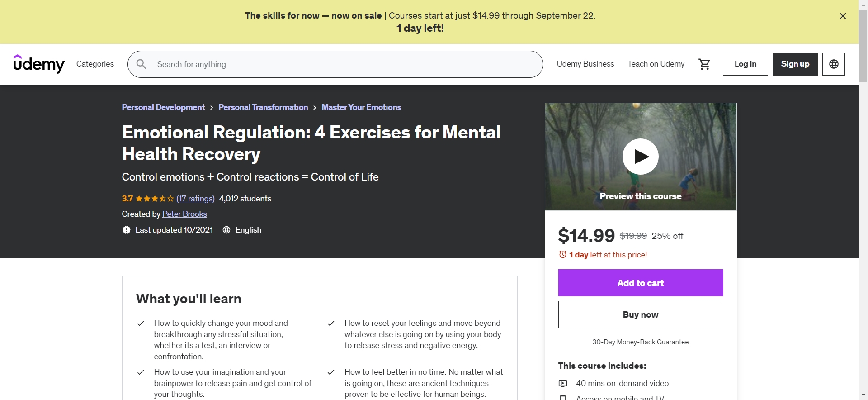The image size is (868, 400).
Task: Dismiss the sale banner
Action: coord(843,16)
